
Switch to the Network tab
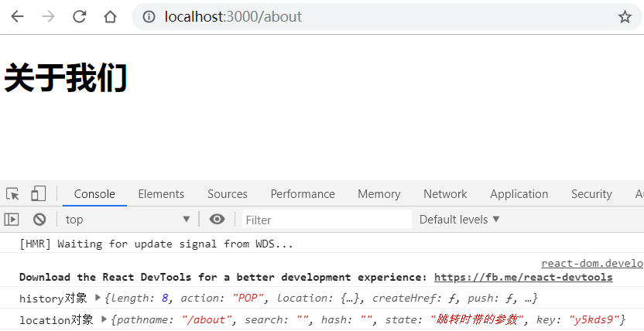(x=445, y=194)
